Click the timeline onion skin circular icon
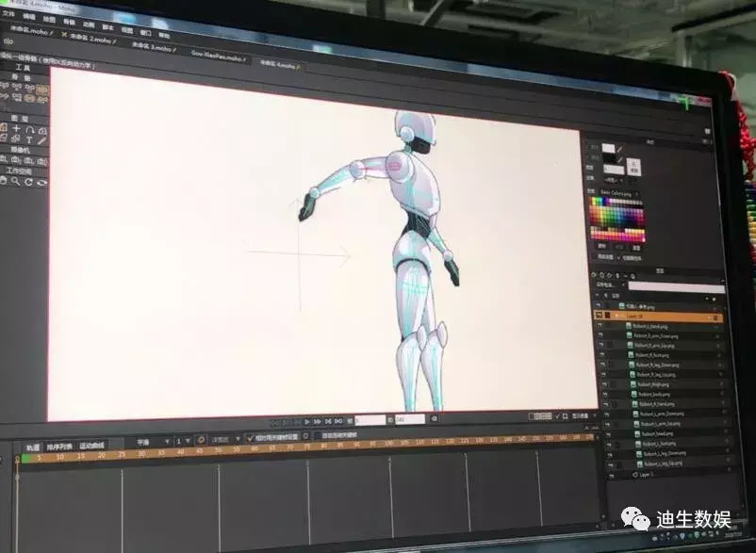 [x=201, y=440]
